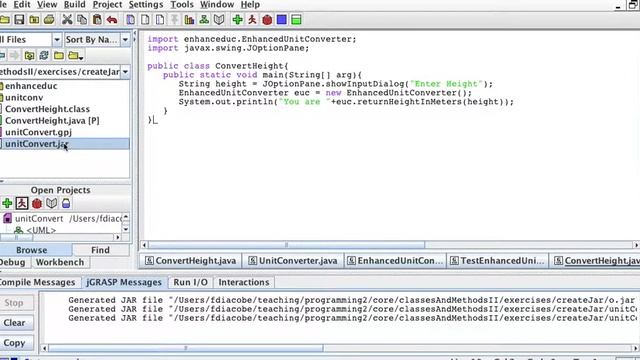The image size is (640, 360).
Task: Click the Open Projects list scroll-down arrow
Action: [x=126, y=229]
